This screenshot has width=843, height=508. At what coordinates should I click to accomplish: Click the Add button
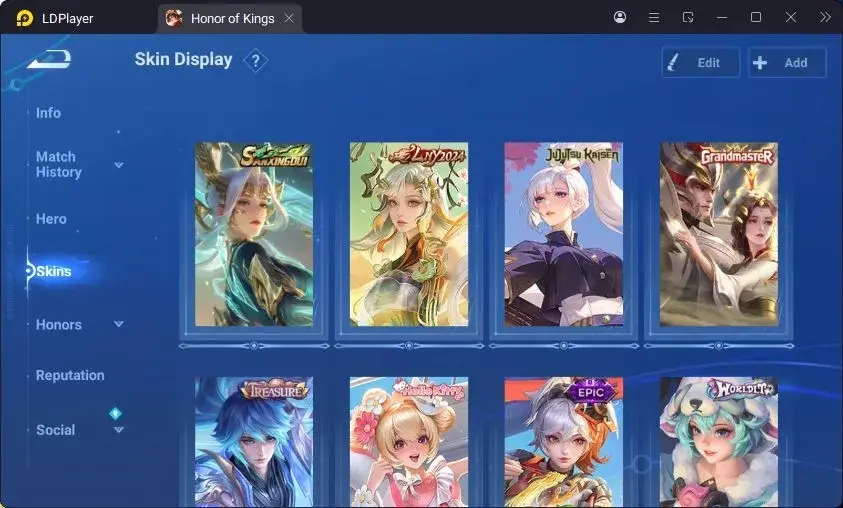pyautogui.click(x=787, y=62)
